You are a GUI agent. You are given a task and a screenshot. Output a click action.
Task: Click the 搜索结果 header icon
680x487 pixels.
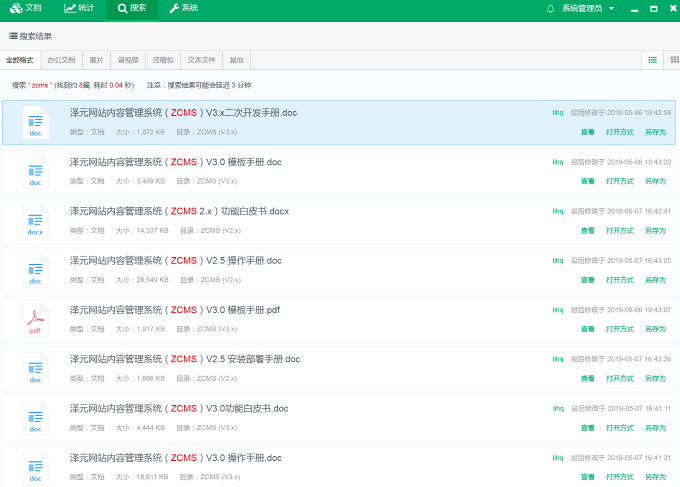tap(13, 36)
